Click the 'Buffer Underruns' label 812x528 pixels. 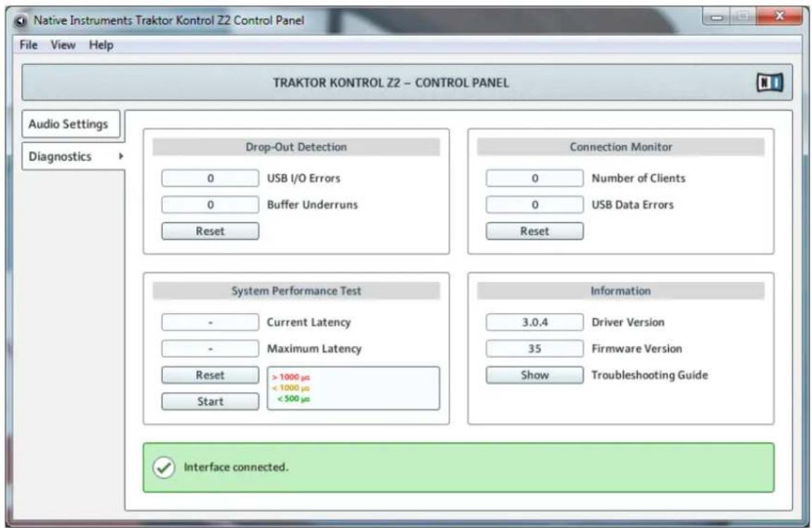click(x=313, y=204)
